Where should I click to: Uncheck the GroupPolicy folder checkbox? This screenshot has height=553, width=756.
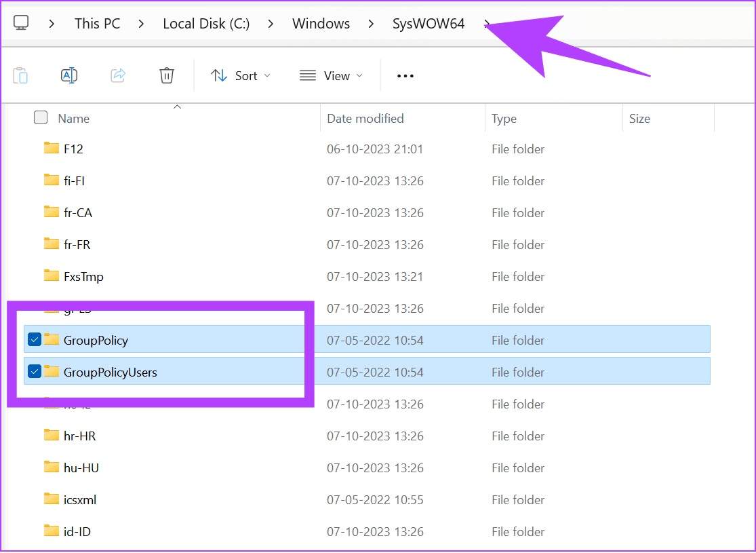click(x=35, y=339)
